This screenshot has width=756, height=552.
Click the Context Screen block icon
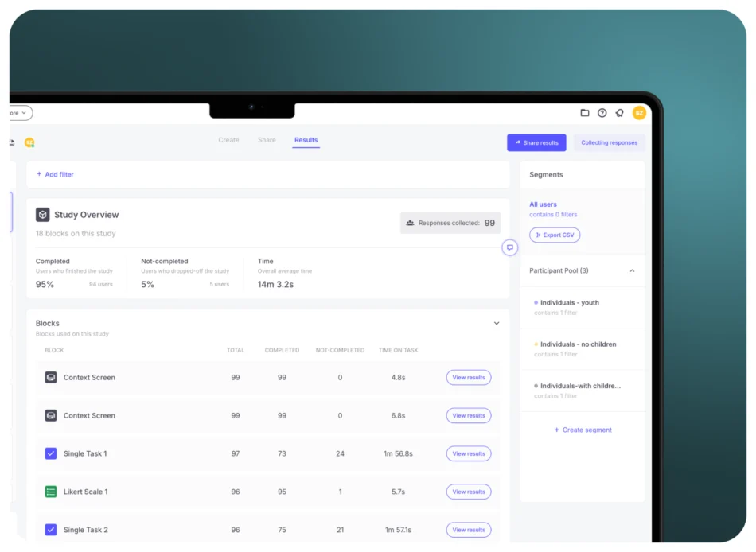(51, 377)
